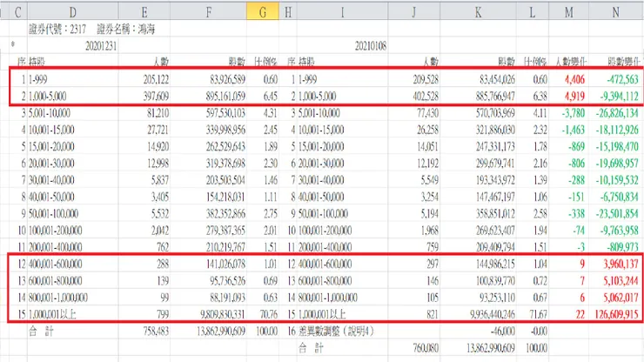Click the 股數變化 header cell
This screenshot has width=644, height=362.
pos(623,62)
